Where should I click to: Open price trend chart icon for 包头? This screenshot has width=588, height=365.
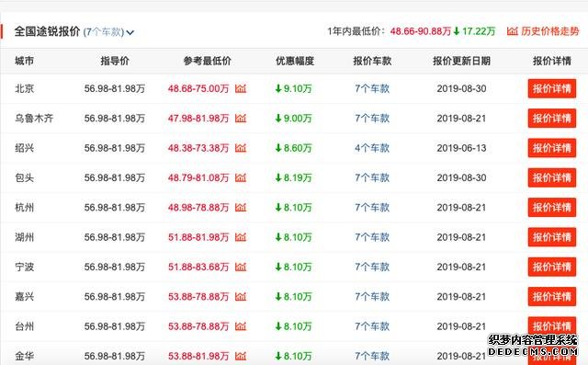(241, 177)
